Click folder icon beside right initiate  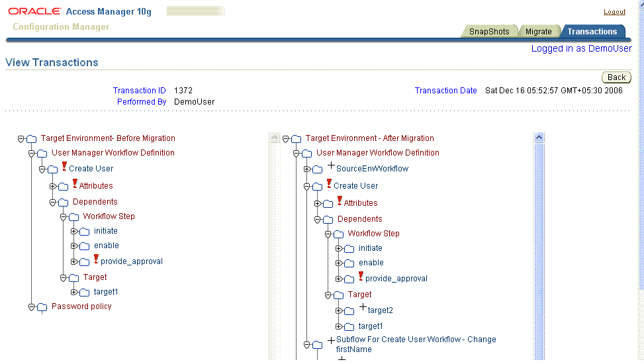(x=349, y=249)
